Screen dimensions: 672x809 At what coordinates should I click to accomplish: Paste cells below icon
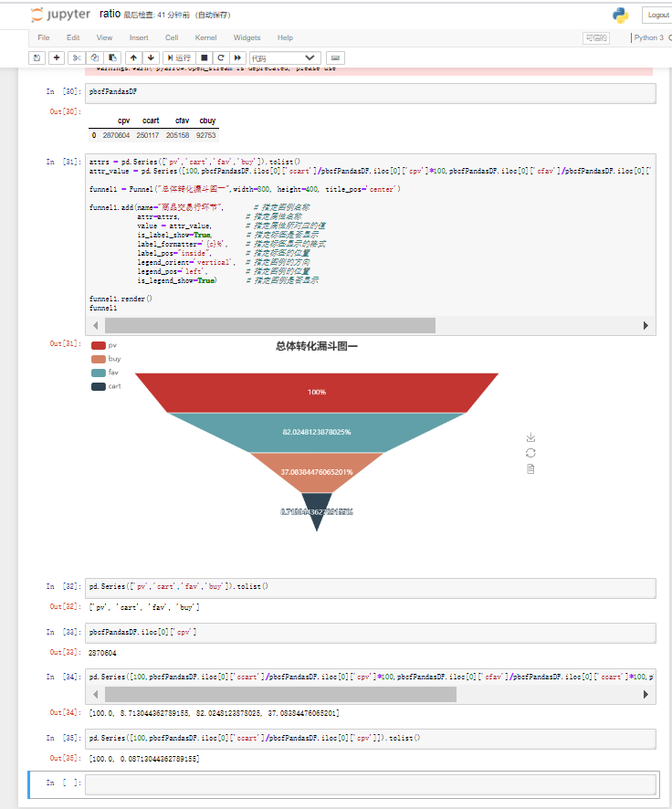coord(112,58)
